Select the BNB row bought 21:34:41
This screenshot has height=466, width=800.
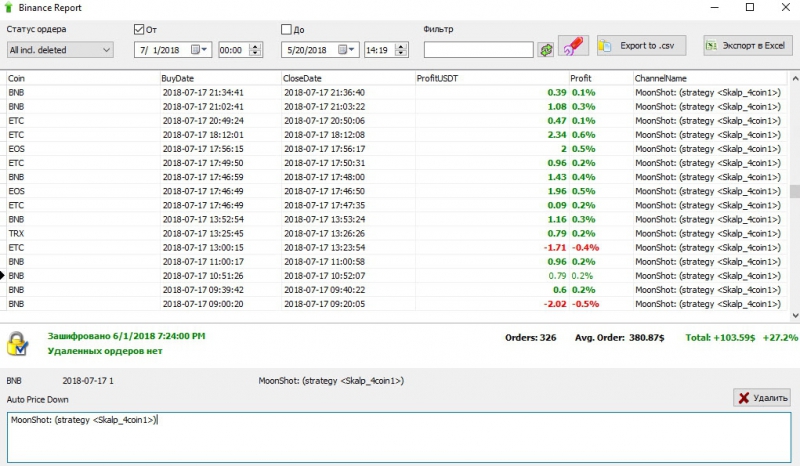point(396,92)
